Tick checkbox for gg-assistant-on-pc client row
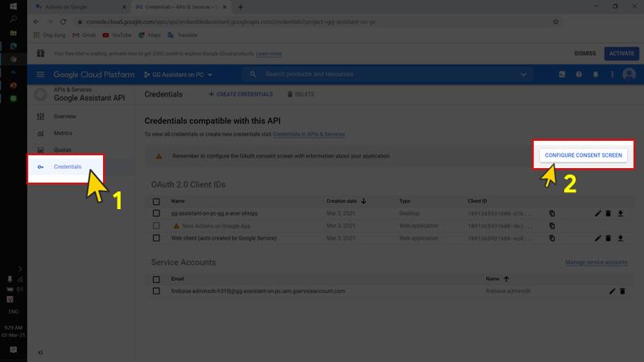Screen dimensions: 644x362 coord(156,213)
